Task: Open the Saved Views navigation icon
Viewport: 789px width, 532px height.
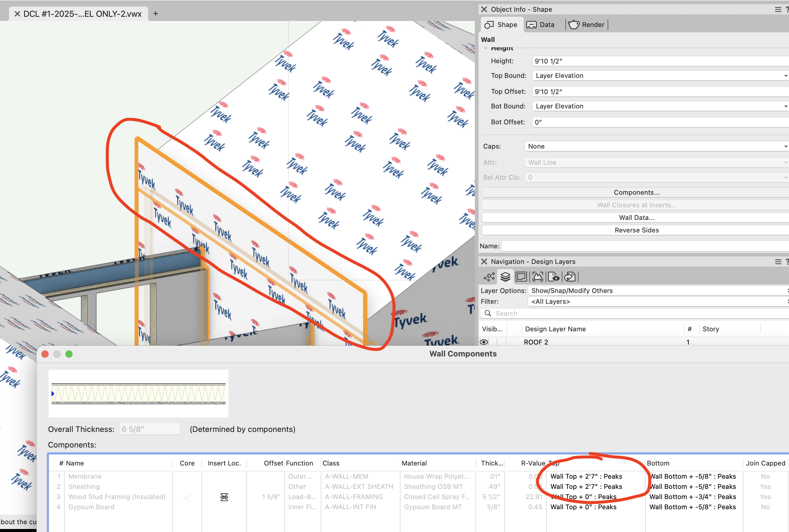Action: pos(553,277)
